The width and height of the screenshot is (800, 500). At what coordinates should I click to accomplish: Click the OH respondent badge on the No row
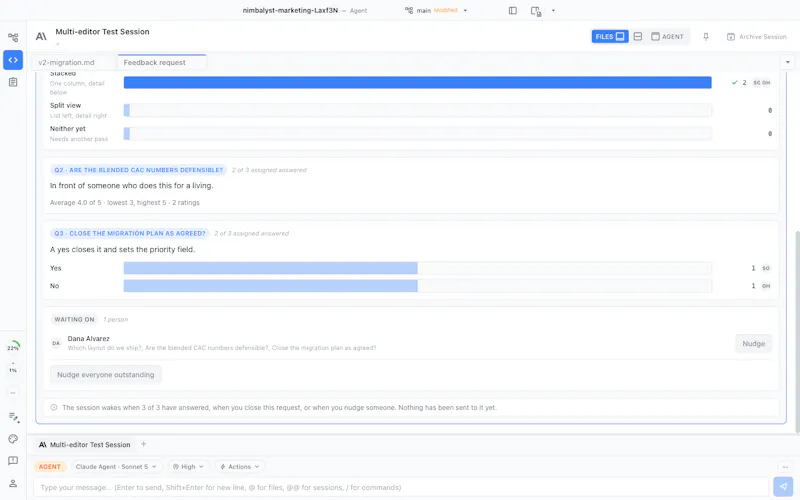tap(766, 286)
